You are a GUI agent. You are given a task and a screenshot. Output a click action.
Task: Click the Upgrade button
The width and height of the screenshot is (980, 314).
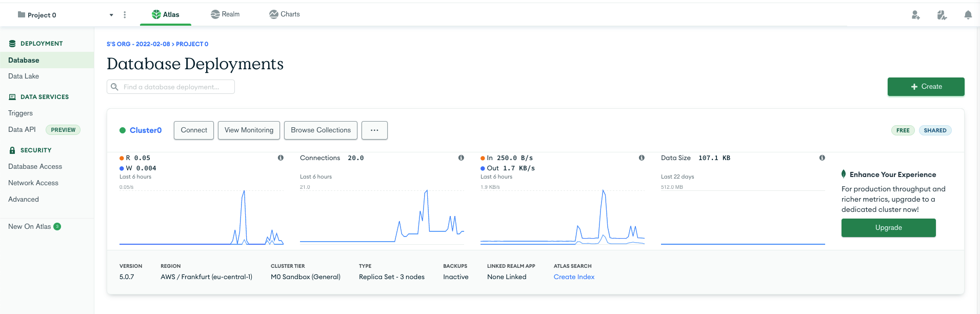888,228
